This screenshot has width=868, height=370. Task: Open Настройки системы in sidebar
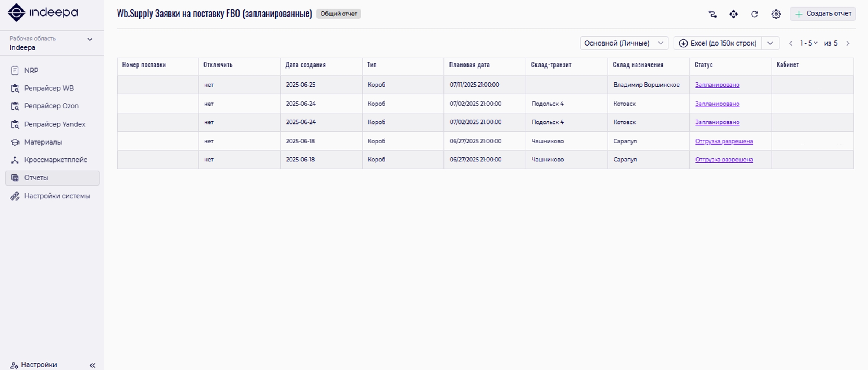(57, 196)
